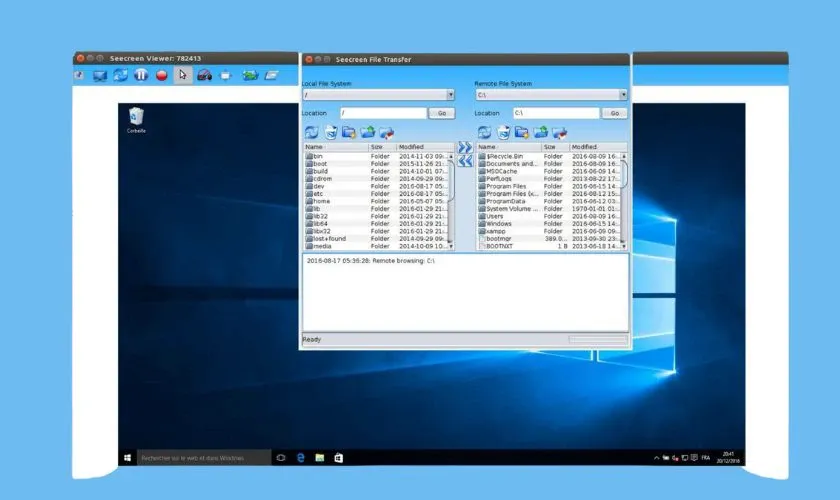Transfer files to remote with right arrows

(x=464, y=147)
